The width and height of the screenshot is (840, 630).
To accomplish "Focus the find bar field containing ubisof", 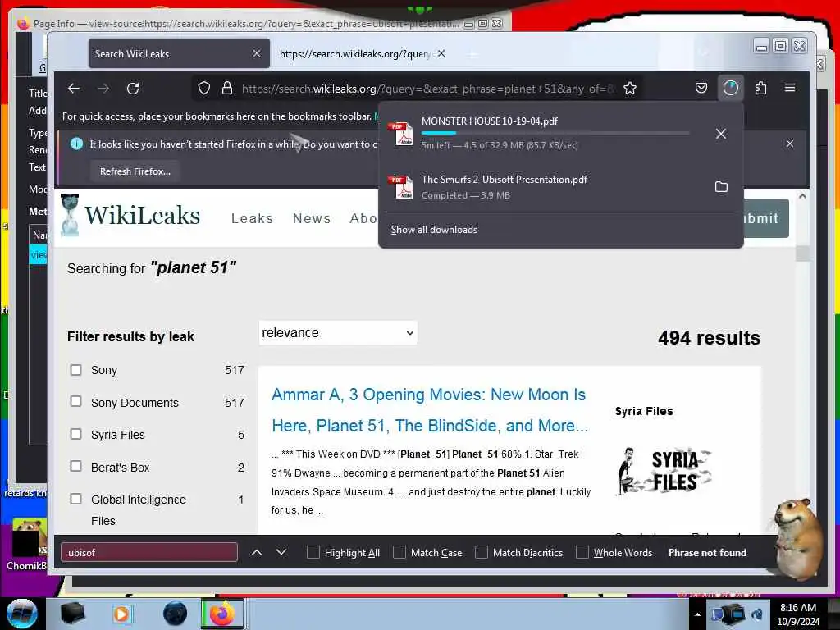I will [x=149, y=552].
